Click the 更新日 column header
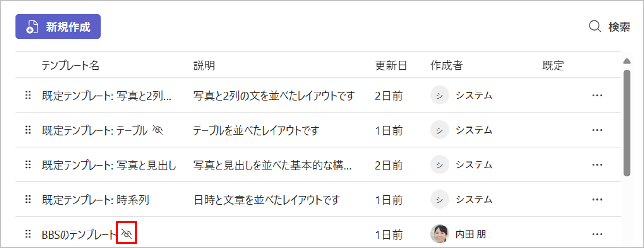Image resolution: width=644 pixels, height=248 pixels. click(x=390, y=66)
